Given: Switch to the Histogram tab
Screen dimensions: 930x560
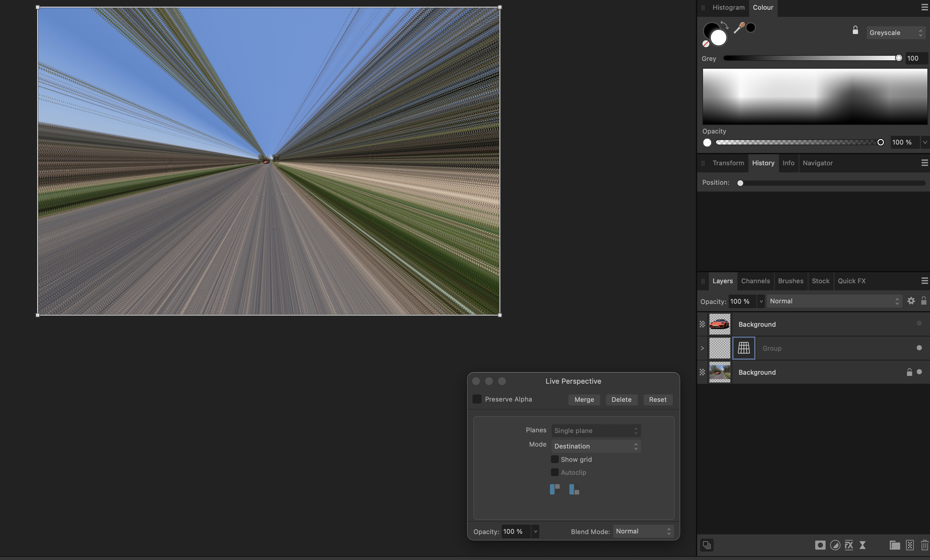Looking at the screenshot, I should (x=728, y=7).
